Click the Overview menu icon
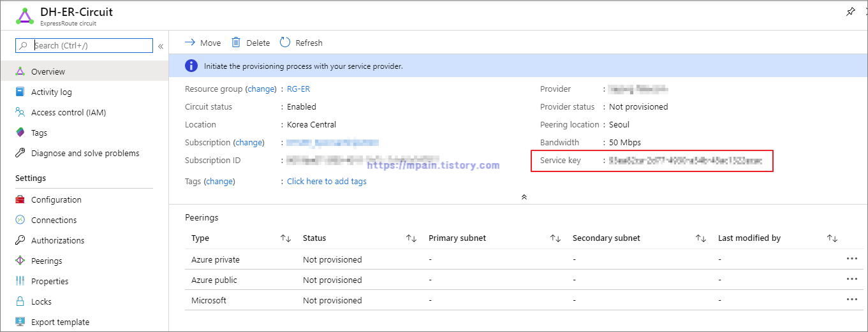Screen dimensions: 868x332 [x=20, y=71]
